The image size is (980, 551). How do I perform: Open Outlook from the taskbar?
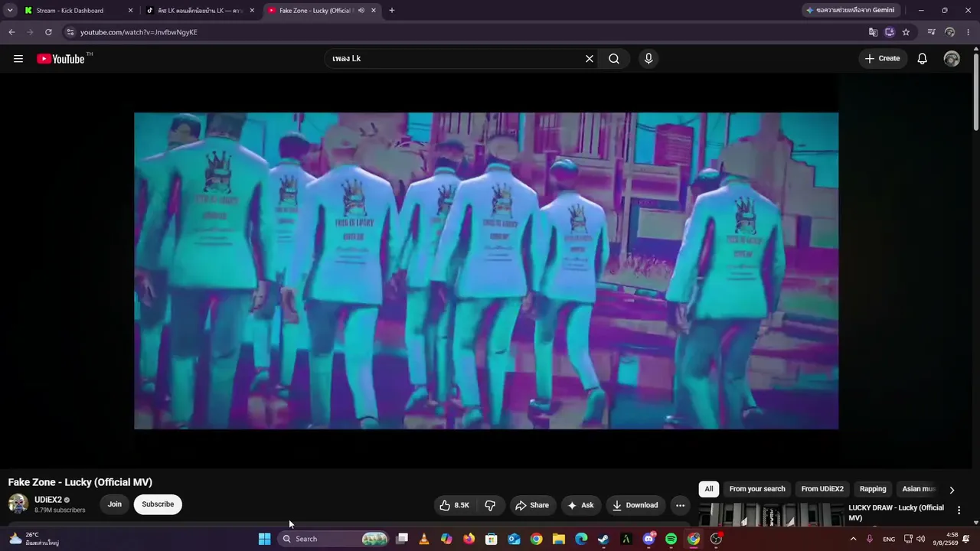pyautogui.click(x=514, y=539)
